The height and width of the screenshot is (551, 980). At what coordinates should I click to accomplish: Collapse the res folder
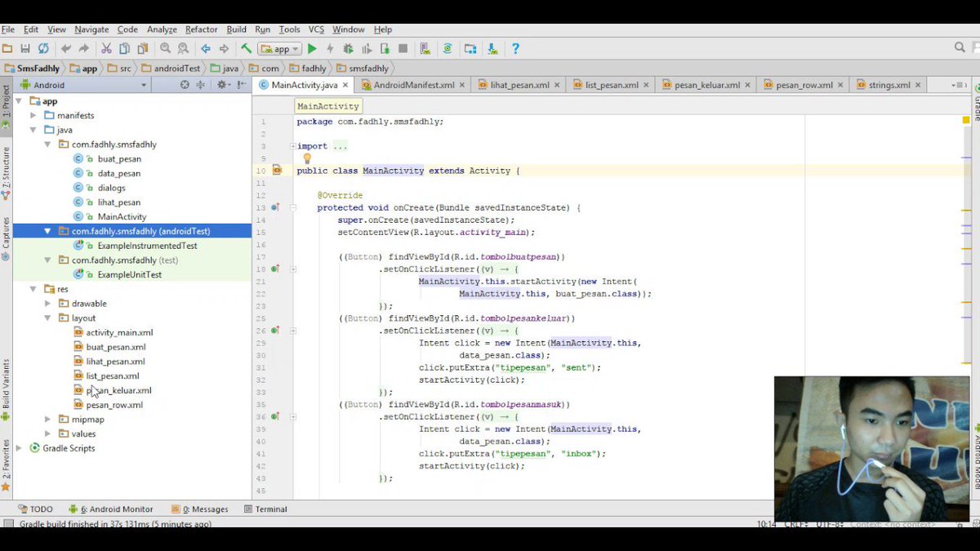pyautogui.click(x=33, y=289)
